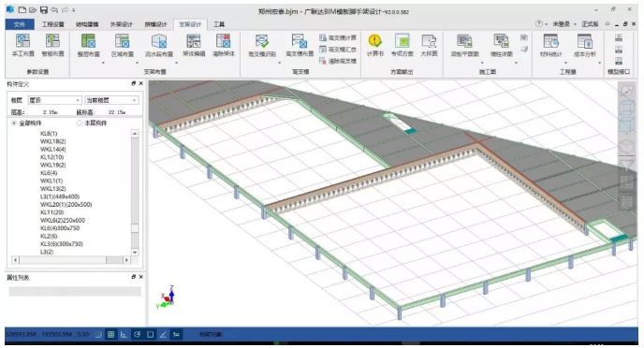Click the open folder icon in title bar
Viewport: 644px width, 348px height.
(33, 9)
